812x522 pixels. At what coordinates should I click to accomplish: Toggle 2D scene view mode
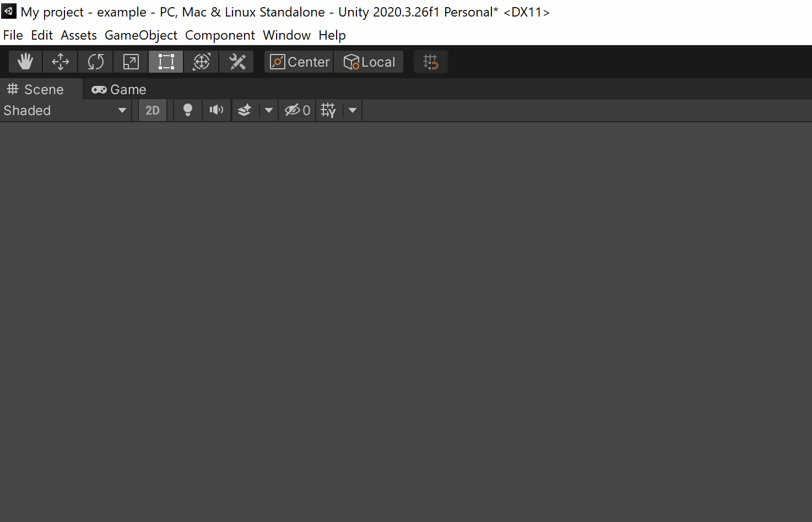click(153, 110)
